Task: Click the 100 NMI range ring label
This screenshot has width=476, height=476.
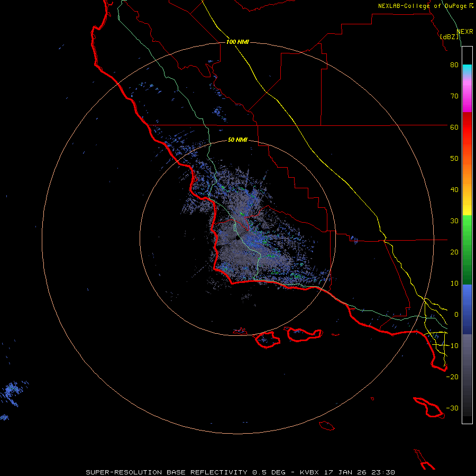Action: 237,42
